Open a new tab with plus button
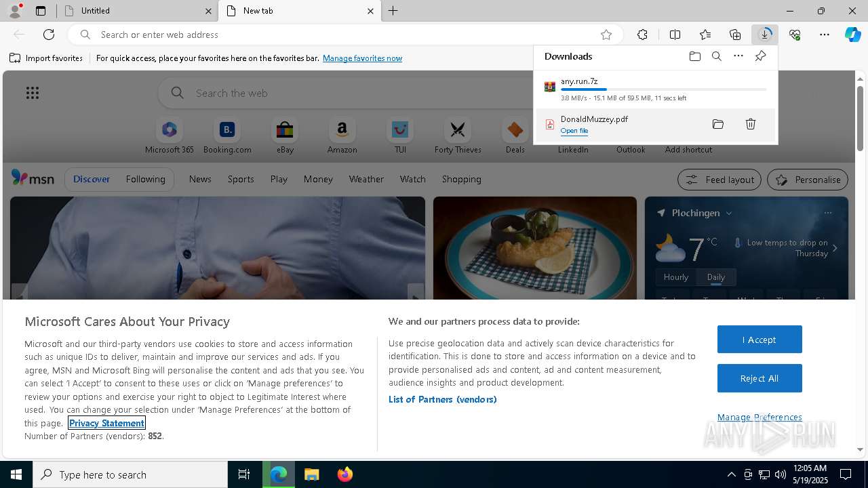This screenshot has height=488, width=868. 393,11
